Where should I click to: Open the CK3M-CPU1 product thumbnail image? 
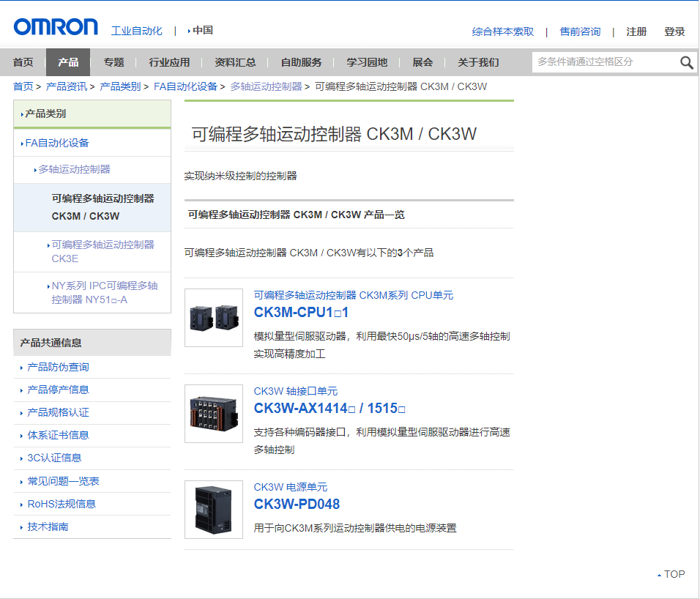213,319
